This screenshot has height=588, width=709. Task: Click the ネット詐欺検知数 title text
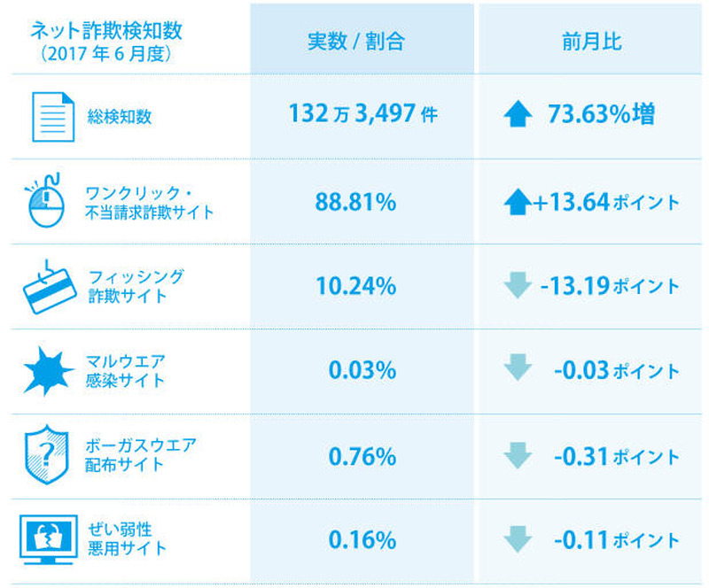105,29
